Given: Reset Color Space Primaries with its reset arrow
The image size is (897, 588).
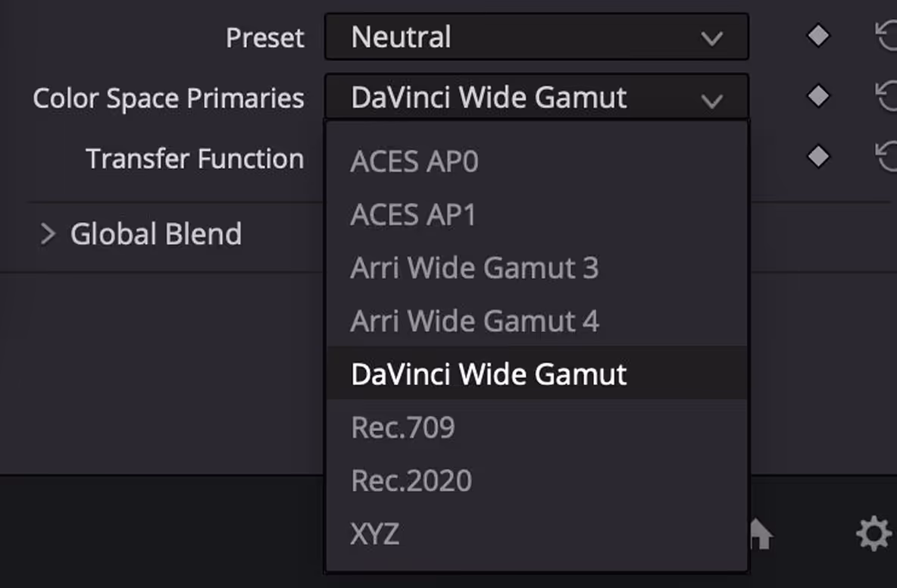Looking at the screenshot, I should pos(886,95).
